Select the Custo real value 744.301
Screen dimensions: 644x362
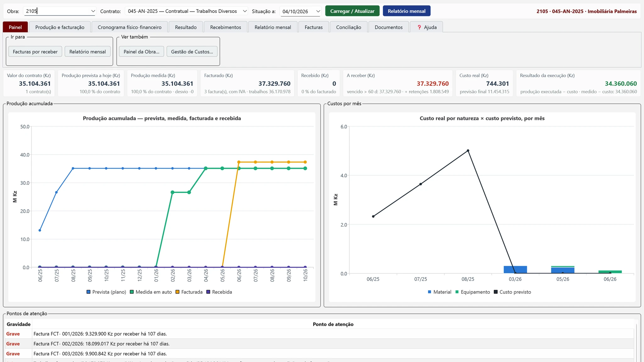tap(497, 84)
